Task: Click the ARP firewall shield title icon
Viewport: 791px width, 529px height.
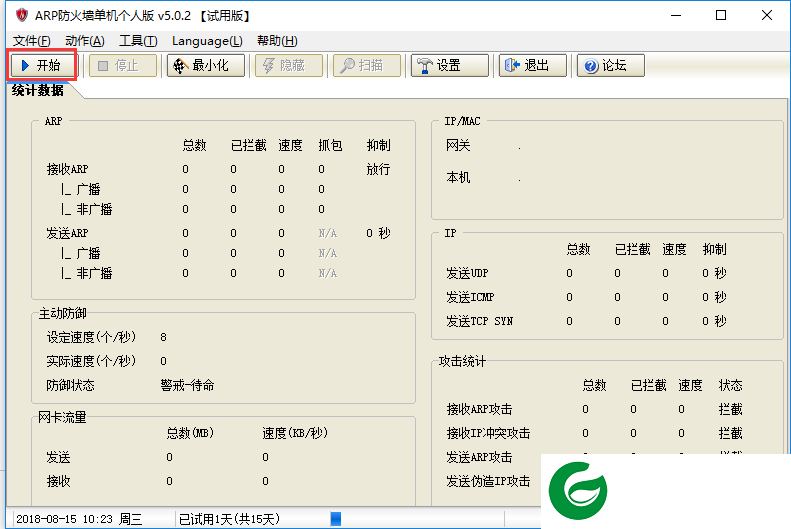Action: click(21, 15)
